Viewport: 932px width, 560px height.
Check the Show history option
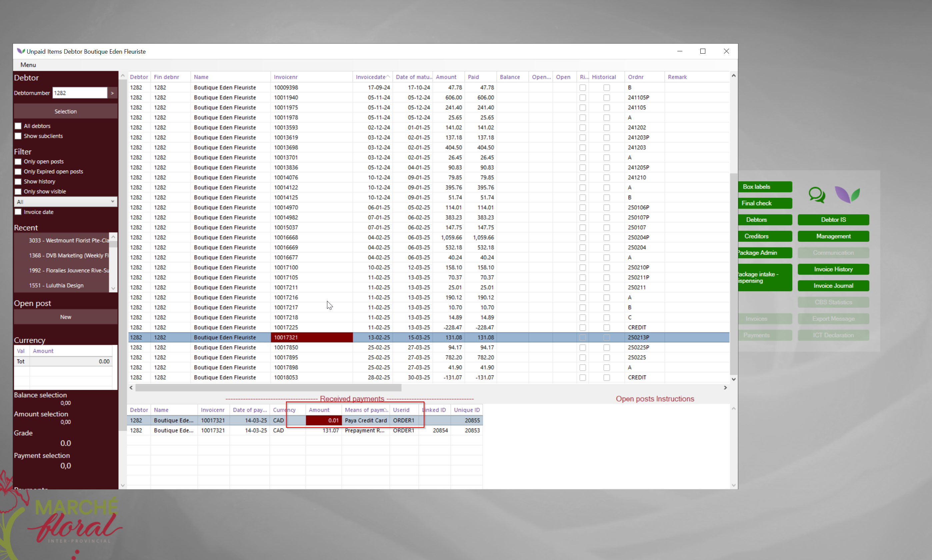pos(18,182)
